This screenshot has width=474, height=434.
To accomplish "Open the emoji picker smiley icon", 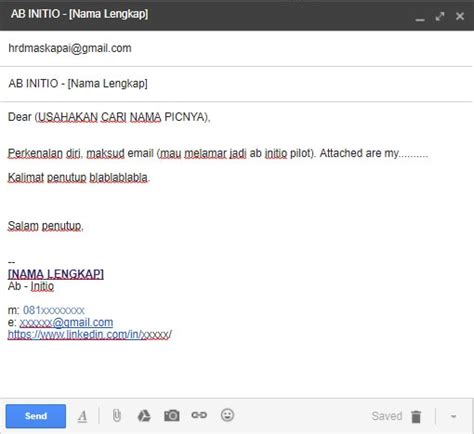I will pos(227,415).
